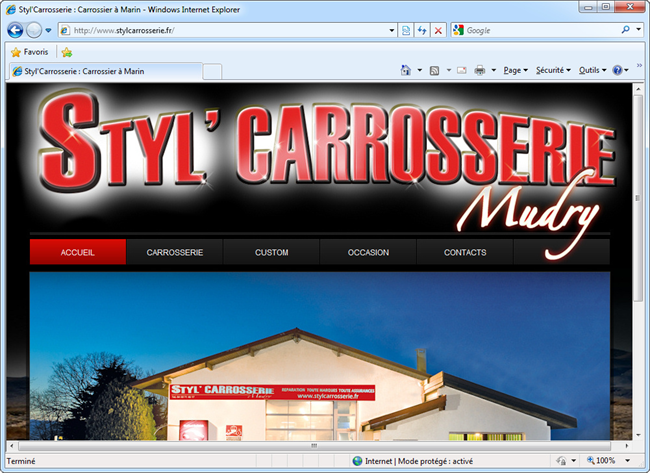Screen dimensions: 650x473
Task: Click the Print icon in command bar
Action: (x=480, y=71)
